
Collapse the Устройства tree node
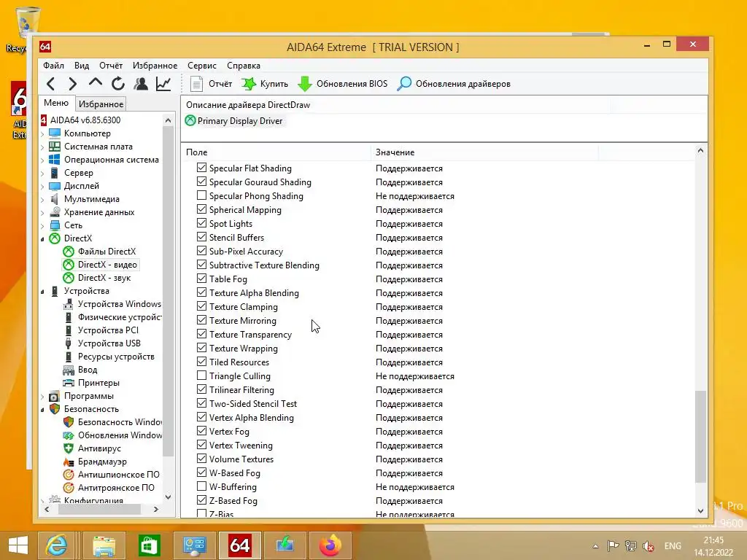(x=42, y=292)
